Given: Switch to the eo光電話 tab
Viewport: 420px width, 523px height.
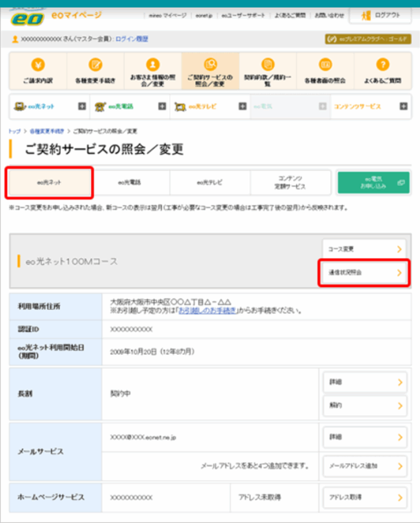Looking at the screenshot, I should (130, 182).
